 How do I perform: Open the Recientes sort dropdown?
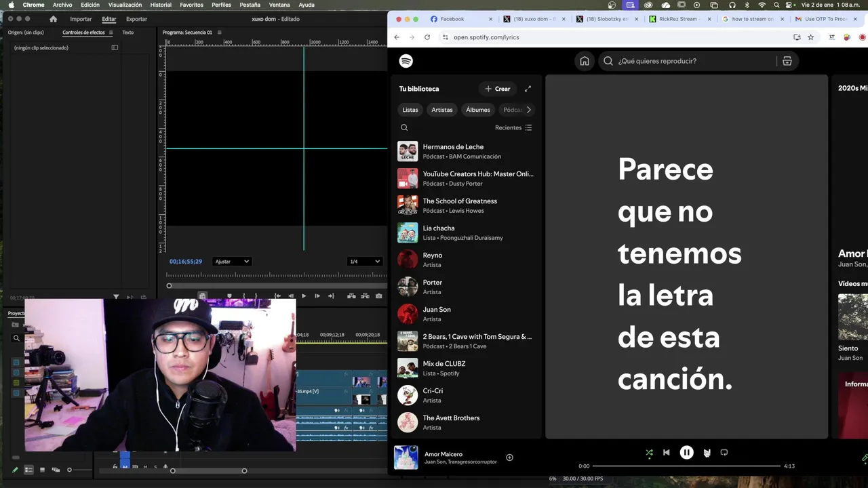tap(513, 127)
